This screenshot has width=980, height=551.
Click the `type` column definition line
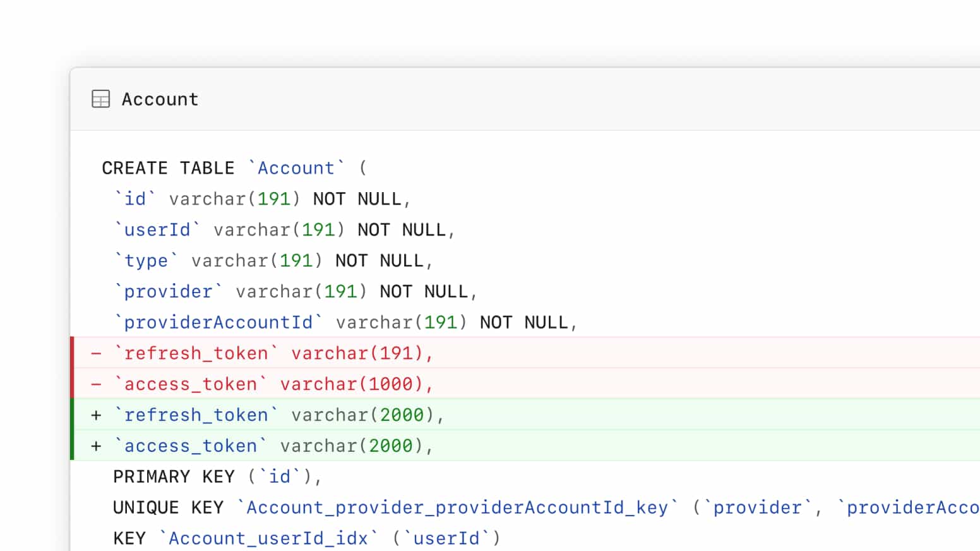pyautogui.click(x=273, y=261)
